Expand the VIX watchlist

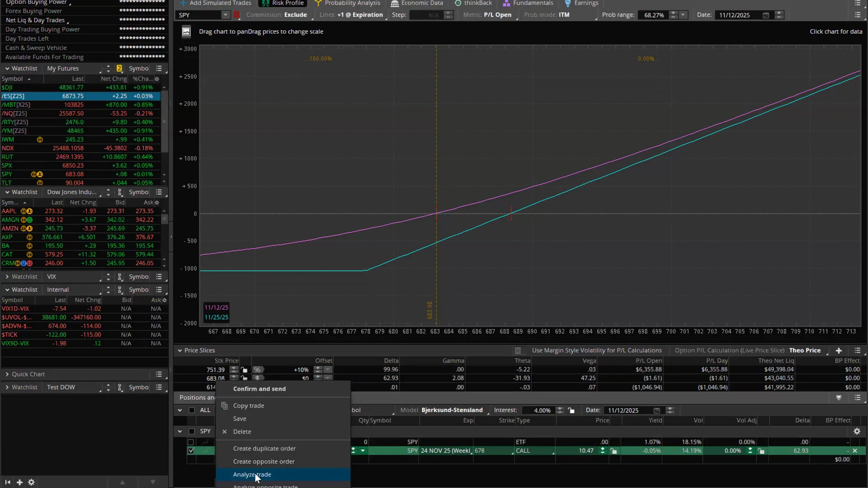coord(7,277)
